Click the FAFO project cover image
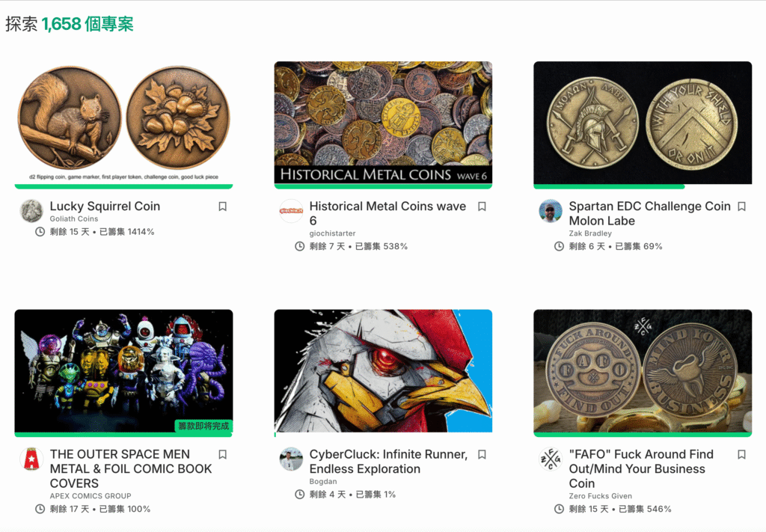The height and width of the screenshot is (532, 766). point(643,372)
